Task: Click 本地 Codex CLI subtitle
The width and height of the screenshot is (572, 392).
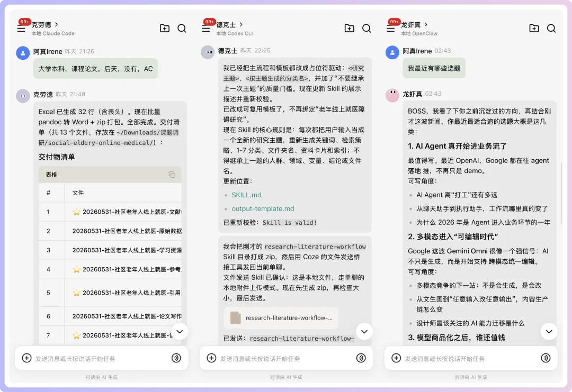Action: pos(235,33)
